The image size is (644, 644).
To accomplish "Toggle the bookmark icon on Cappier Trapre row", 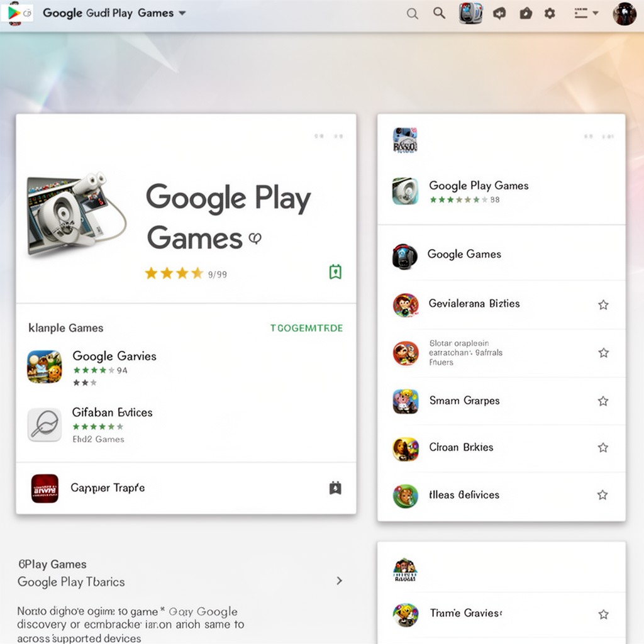I will point(335,488).
